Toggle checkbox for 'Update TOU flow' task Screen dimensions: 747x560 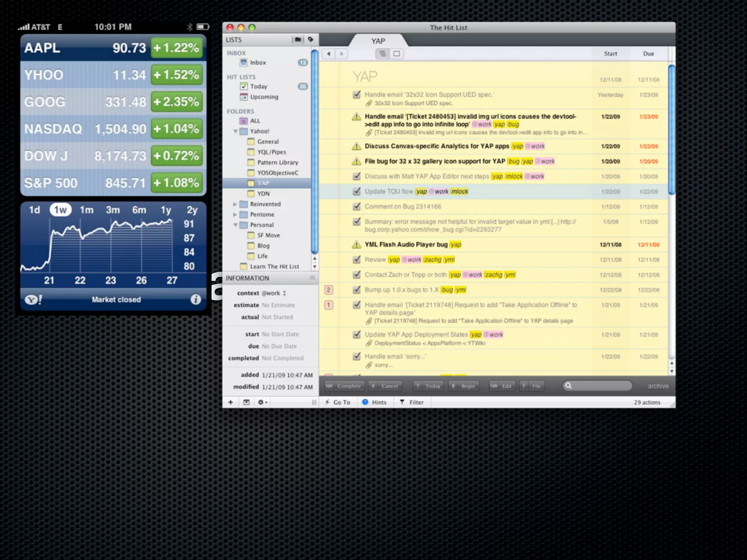pos(357,191)
